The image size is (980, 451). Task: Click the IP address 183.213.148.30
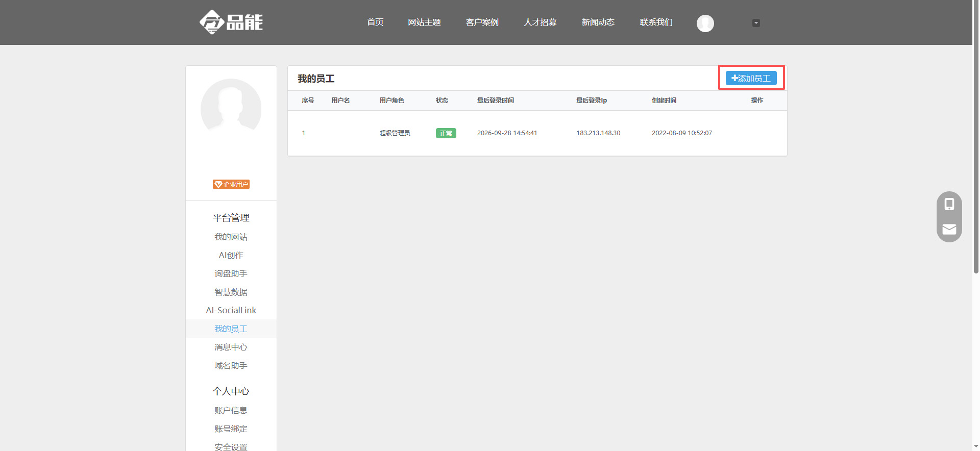(x=599, y=133)
